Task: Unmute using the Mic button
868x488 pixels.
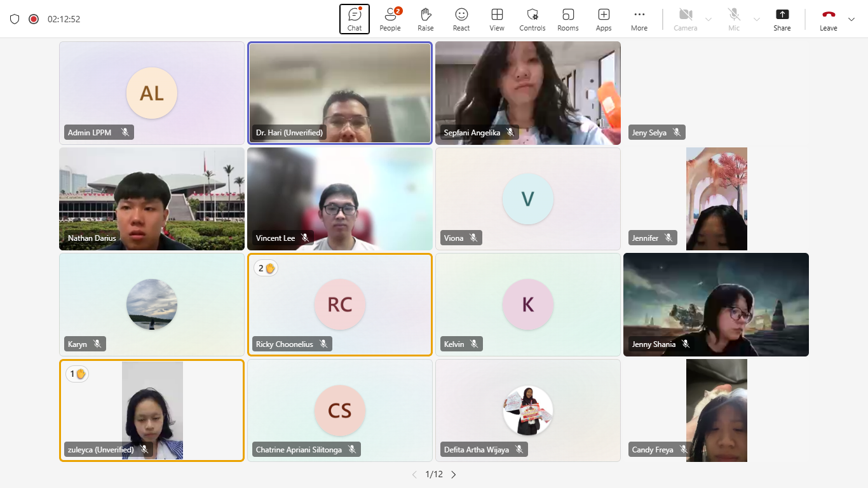Action: 734,19
